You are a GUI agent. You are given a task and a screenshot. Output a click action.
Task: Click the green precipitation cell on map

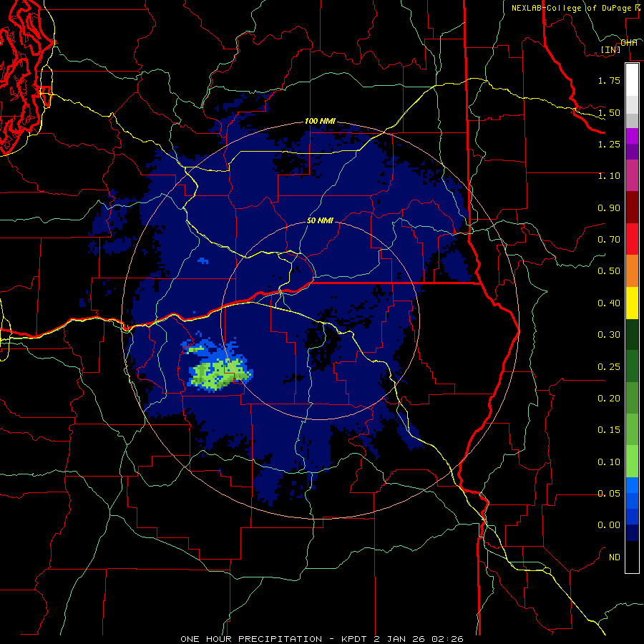pos(220,373)
